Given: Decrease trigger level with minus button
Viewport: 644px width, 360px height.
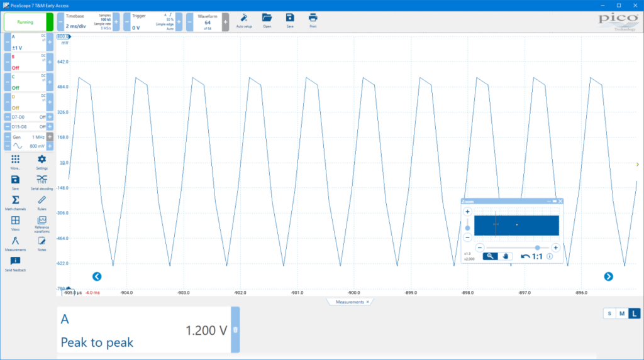Looking at the screenshot, I should pyautogui.click(x=127, y=22).
